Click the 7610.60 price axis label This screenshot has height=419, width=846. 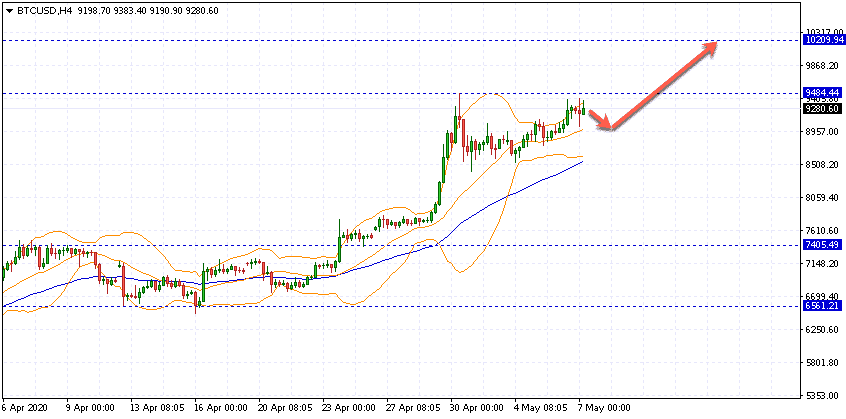pyautogui.click(x=823, y=231)
